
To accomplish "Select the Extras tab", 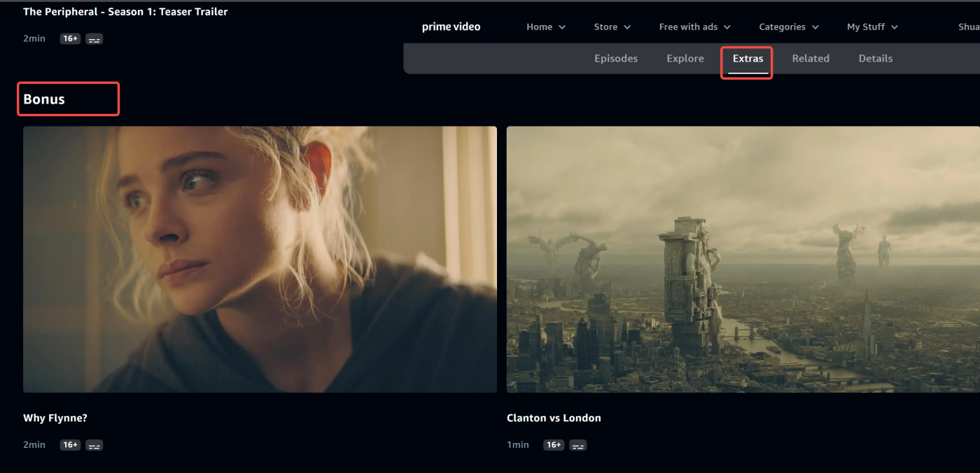I will click(x=748, y=59).
